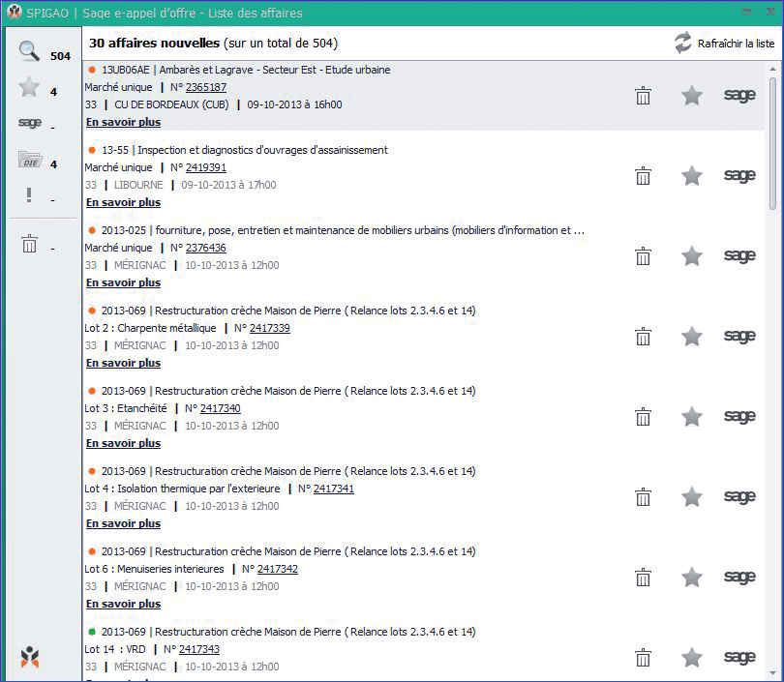
Task: Star Lot 6 Menuiseries interieures affaire
Action: tap(692, 578)
